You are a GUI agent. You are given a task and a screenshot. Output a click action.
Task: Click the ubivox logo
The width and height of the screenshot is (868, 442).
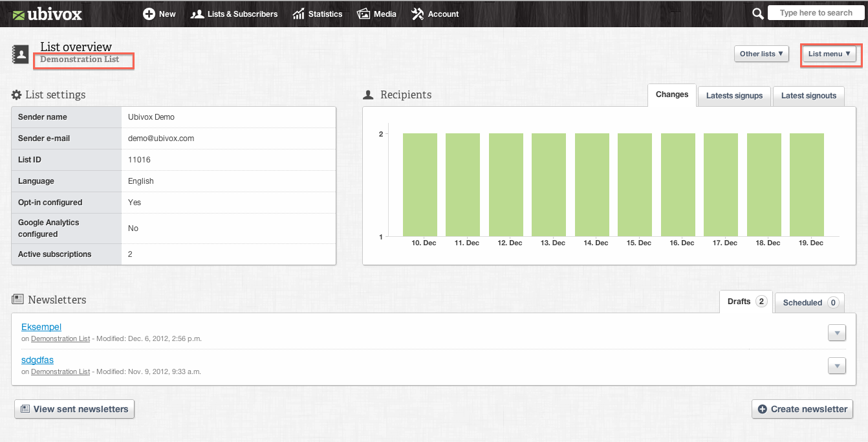47,14
